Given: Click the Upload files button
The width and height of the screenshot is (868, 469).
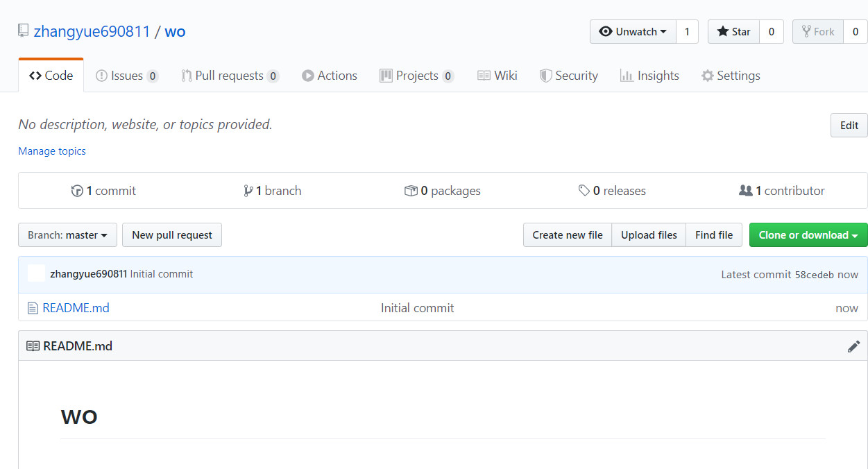Looking at the screenshot, I should (x=649, y=235).
